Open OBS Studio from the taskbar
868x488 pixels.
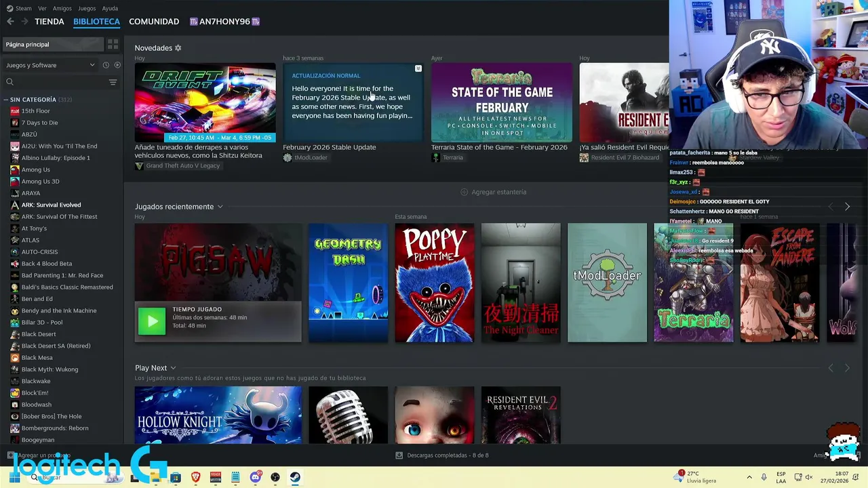[275, 477]
